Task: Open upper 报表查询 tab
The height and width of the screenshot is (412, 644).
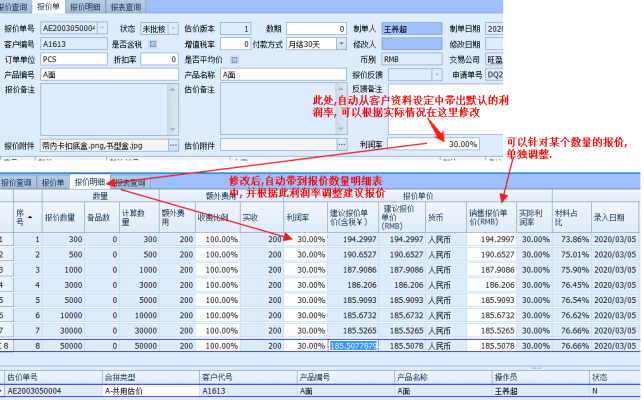Action: 126,7
